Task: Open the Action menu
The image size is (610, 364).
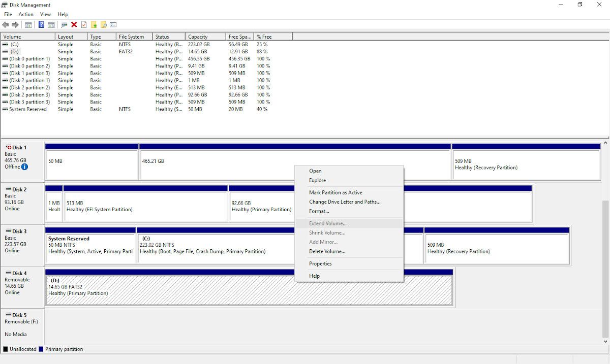Action: [26, 14]
